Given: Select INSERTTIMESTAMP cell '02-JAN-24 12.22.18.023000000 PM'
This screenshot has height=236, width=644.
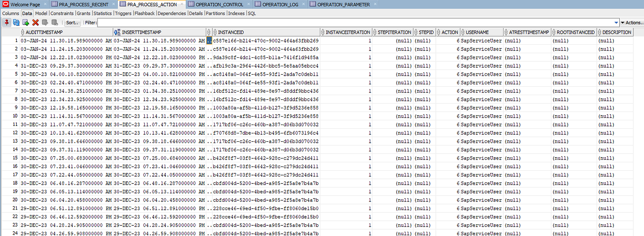Looking at the screenshot, I should click(x=159, y=57).
